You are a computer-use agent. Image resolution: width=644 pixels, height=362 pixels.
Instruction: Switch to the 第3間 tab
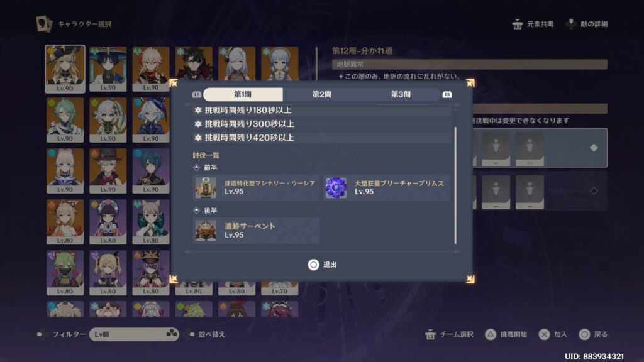[401, 94]
